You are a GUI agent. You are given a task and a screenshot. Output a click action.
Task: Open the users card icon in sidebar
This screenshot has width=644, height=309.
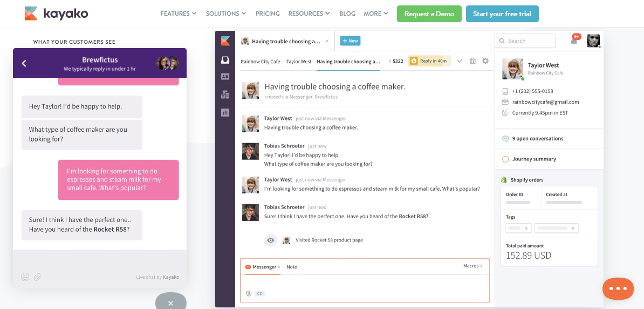(225, 77)
